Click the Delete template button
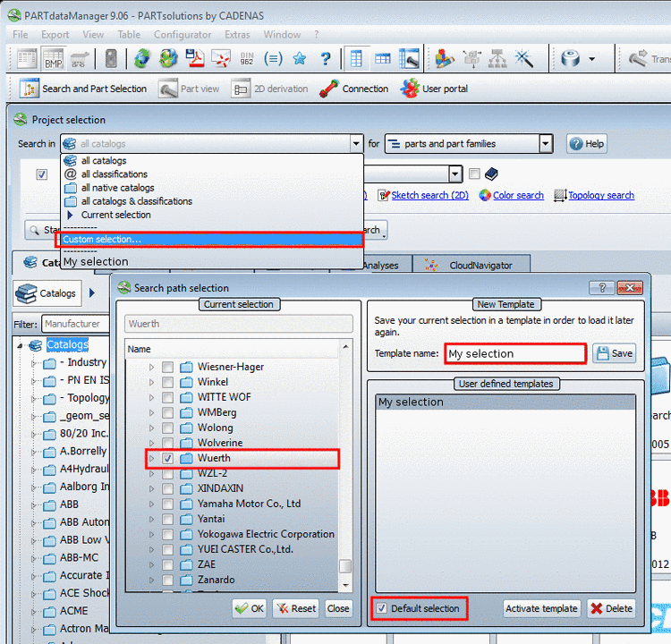Screen dimensions: 671x644 click(611, 608)
